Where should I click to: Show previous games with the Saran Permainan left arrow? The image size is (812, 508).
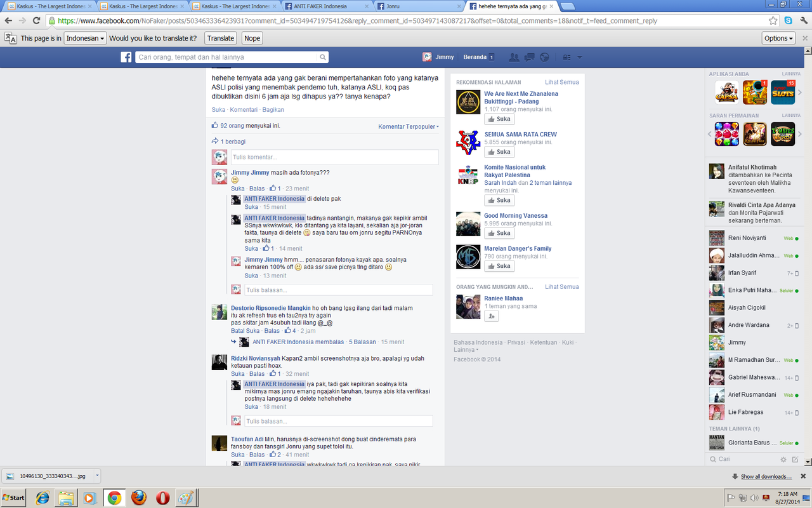pyautogui.click(x=710, y=134)
